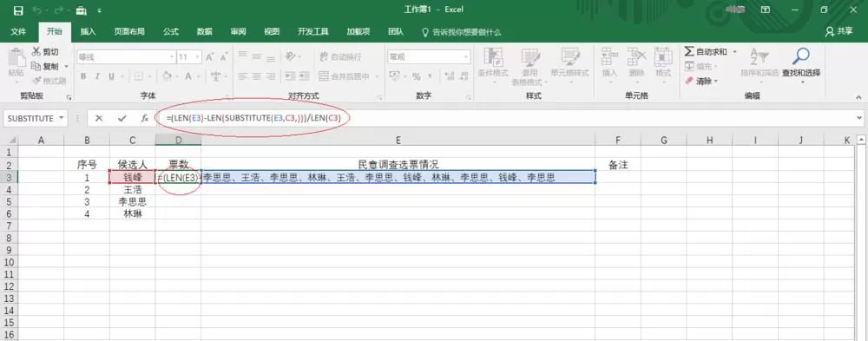The height and width of the screenshot is (341, 868).
Task: Open the 数据 ribbon tab
Action: (x=204, y=32)
